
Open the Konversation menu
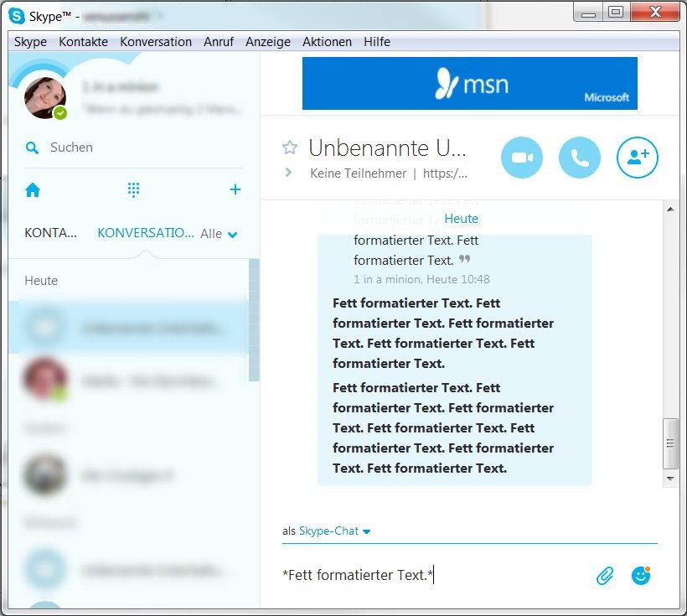(x=156, y=42)
